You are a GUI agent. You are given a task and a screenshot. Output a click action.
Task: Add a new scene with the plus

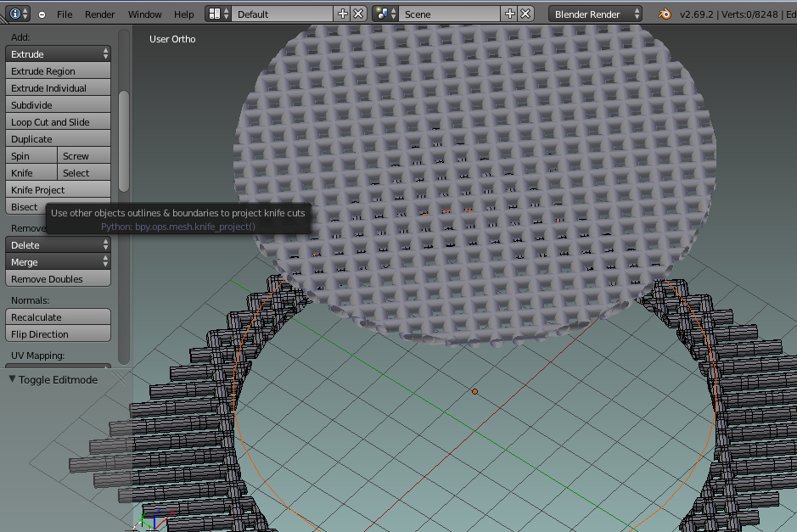tap(510, 14)
